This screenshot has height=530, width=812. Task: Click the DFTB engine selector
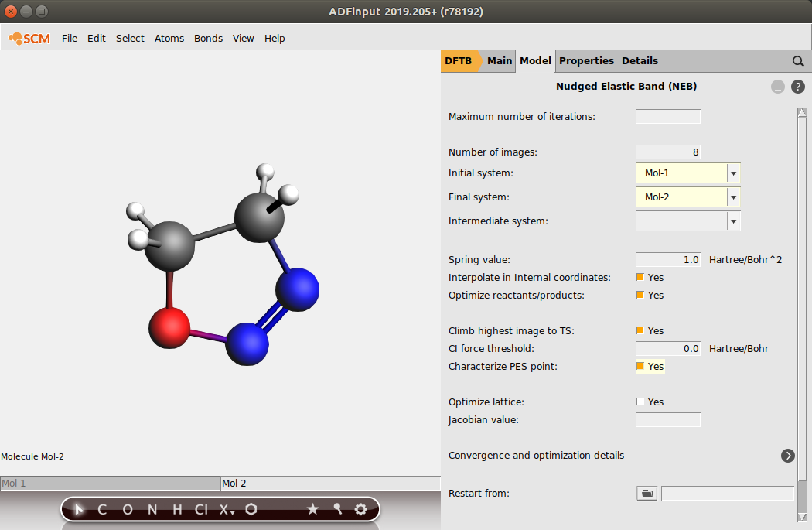tap(461, 61)
